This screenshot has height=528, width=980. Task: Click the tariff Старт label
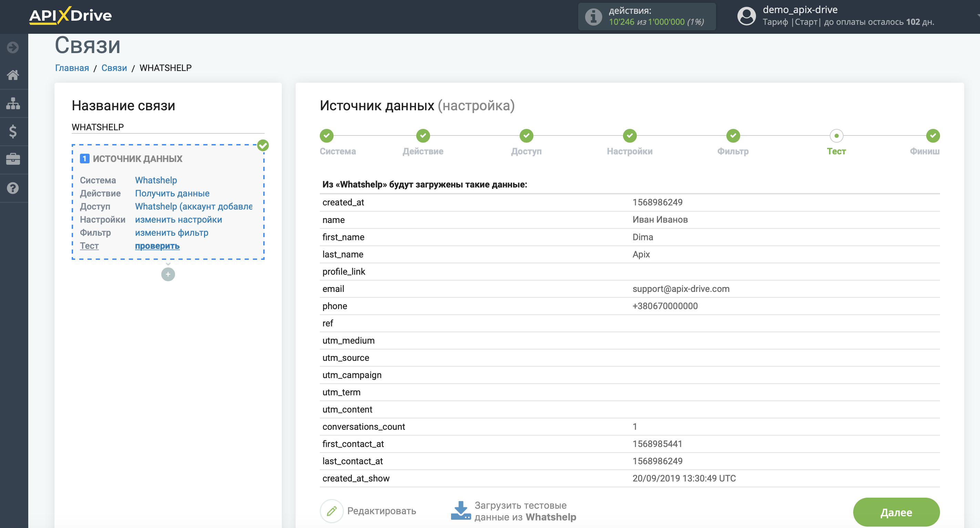(x=806, y=22)
